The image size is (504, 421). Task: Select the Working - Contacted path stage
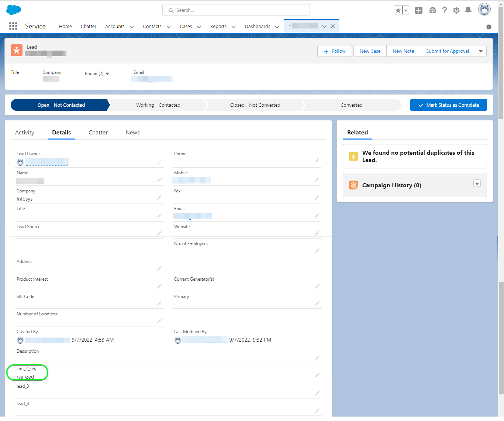(158, 105)
